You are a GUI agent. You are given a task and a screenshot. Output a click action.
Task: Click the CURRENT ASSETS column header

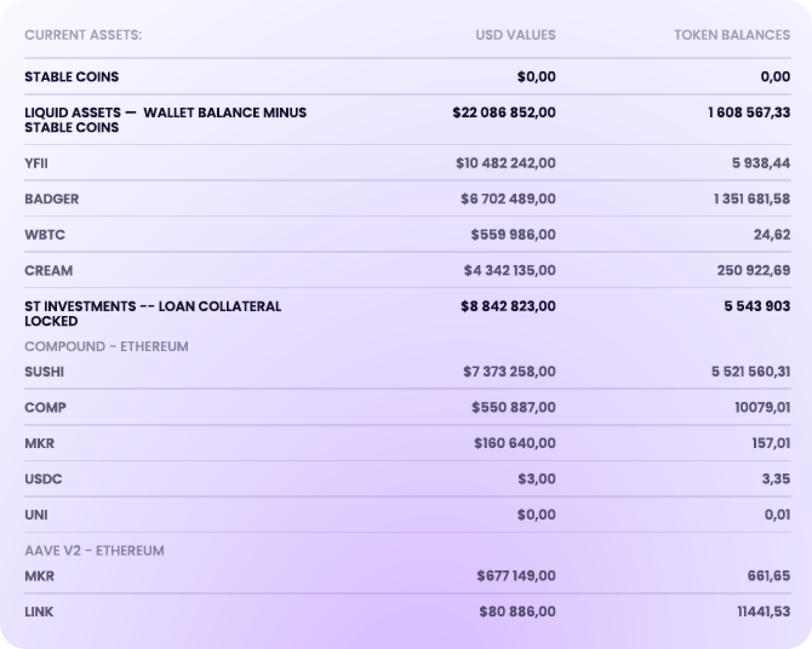click(83, 35)
